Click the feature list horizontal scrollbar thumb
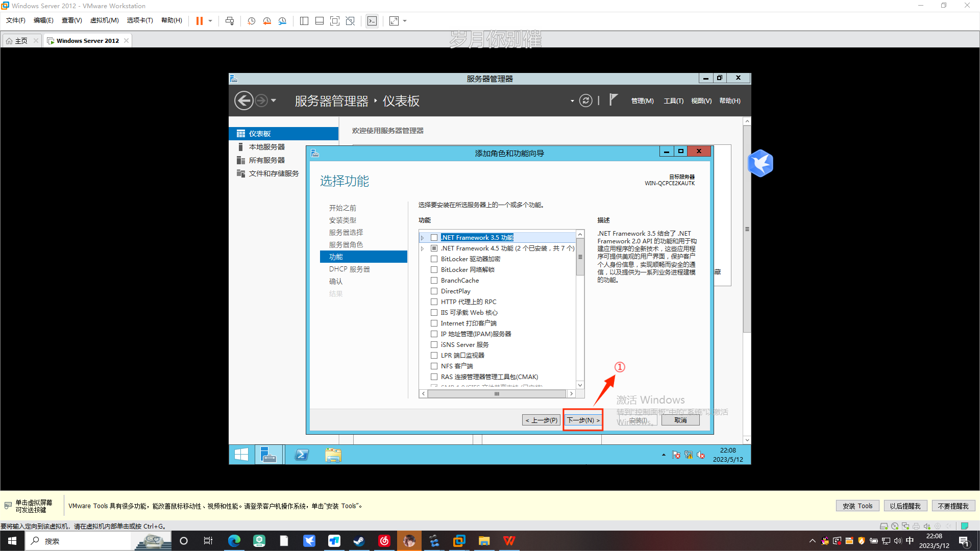The width and height of the screenshot is (980, 551). click(x=497, y=394)
